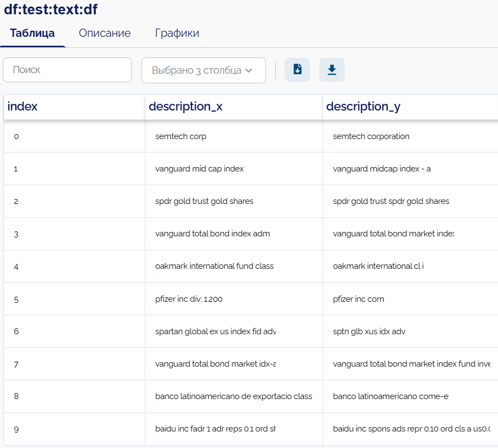Select cell 'pfizer inc com'
Screen dimensions: 498x448
point(411,299)
